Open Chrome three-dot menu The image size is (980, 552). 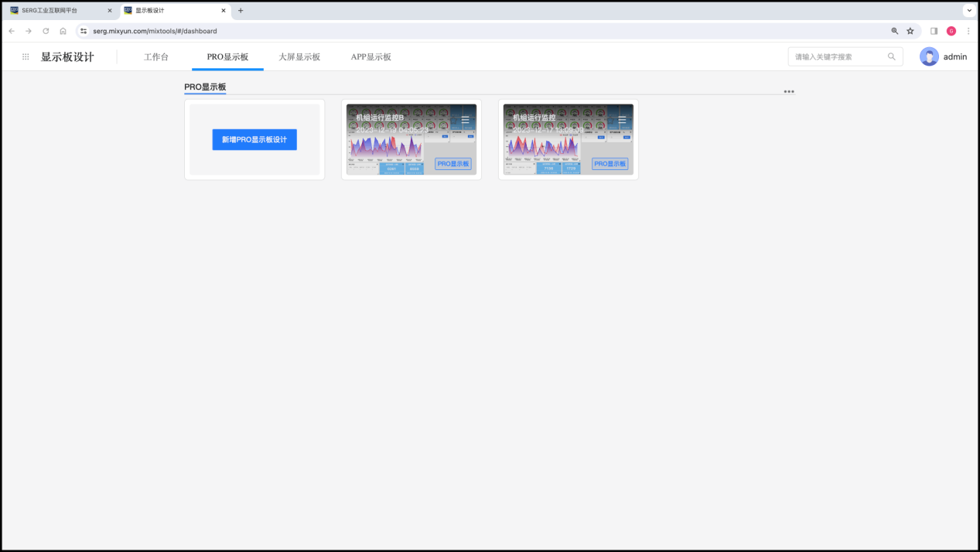click(x=968, y=31)
